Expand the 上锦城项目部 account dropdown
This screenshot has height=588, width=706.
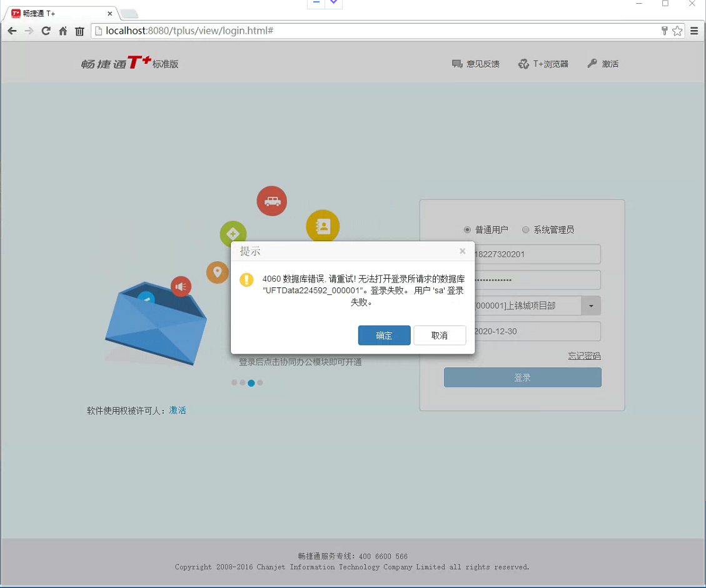point(590,306)
